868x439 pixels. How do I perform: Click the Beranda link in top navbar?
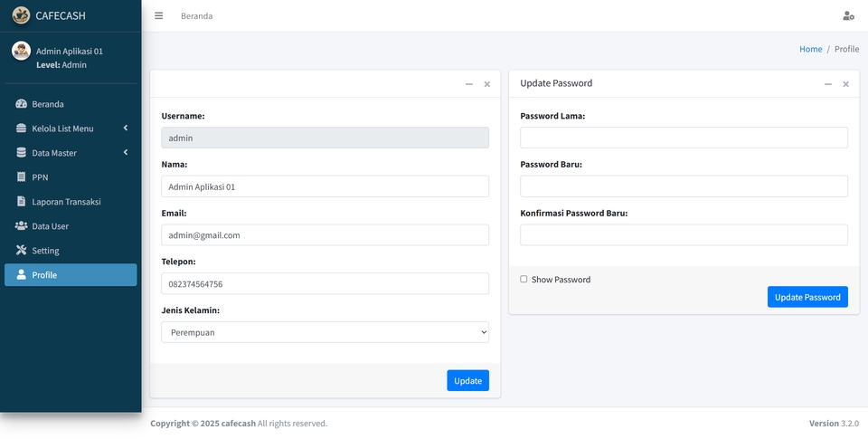coord(196,15)
